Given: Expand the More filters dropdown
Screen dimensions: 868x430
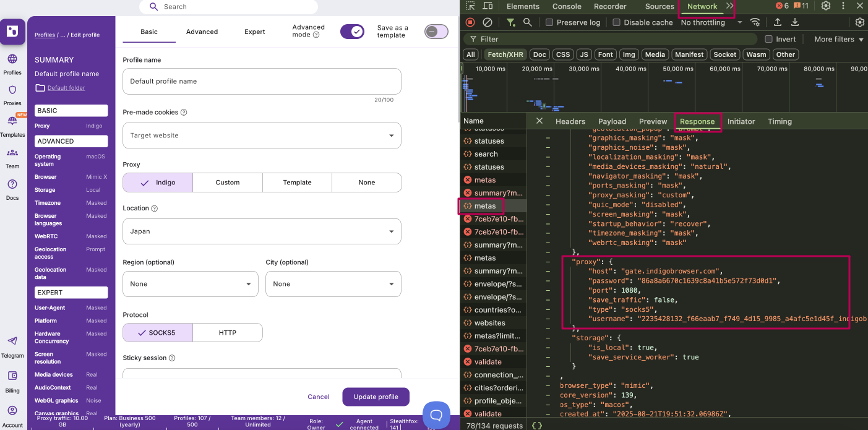Looking at the screenshot, I should pos(838,39).
